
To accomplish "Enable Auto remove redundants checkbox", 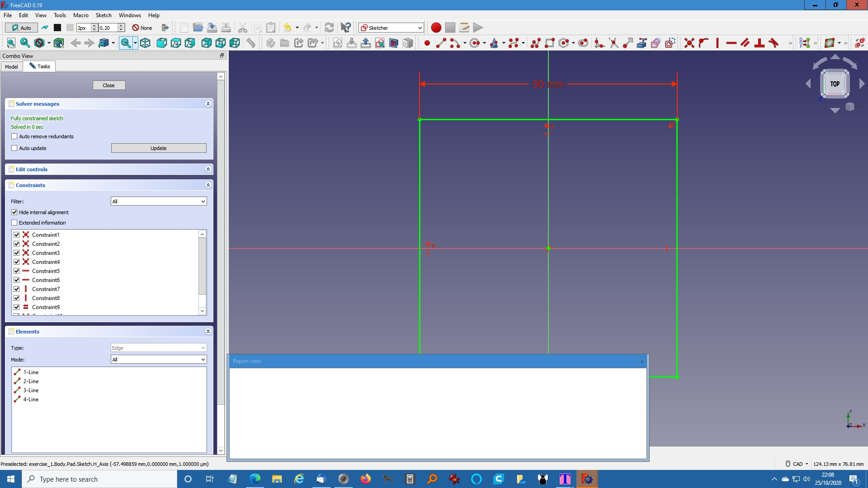I will coord(14,136).
